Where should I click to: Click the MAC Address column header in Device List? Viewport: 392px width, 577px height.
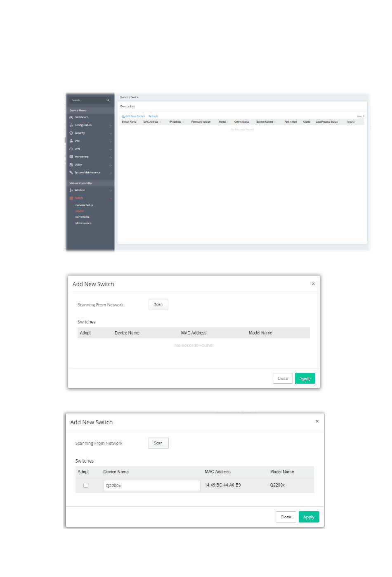(151, 122)
